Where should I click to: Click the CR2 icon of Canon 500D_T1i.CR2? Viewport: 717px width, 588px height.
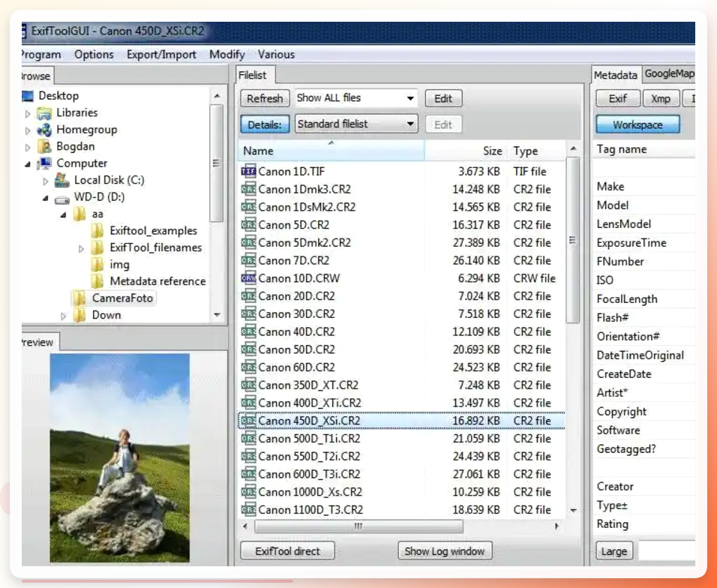[248, 439]
